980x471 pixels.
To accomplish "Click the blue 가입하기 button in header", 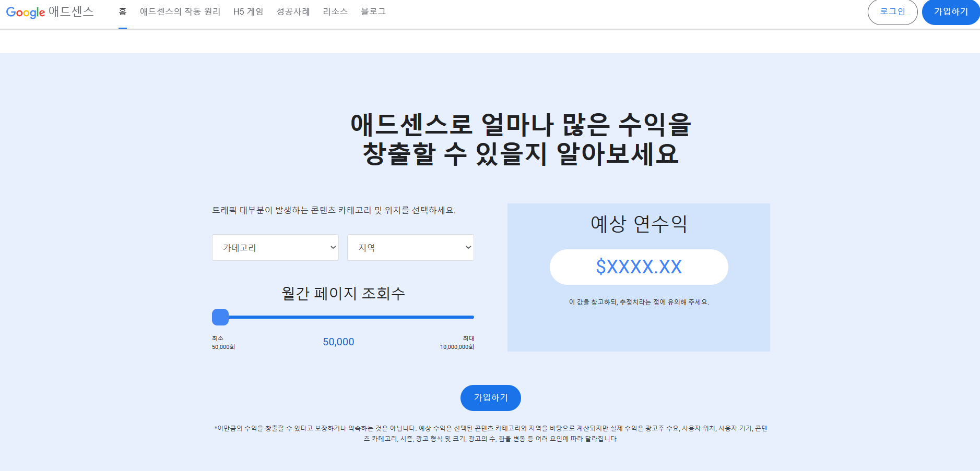I will [x=951, y=12].
